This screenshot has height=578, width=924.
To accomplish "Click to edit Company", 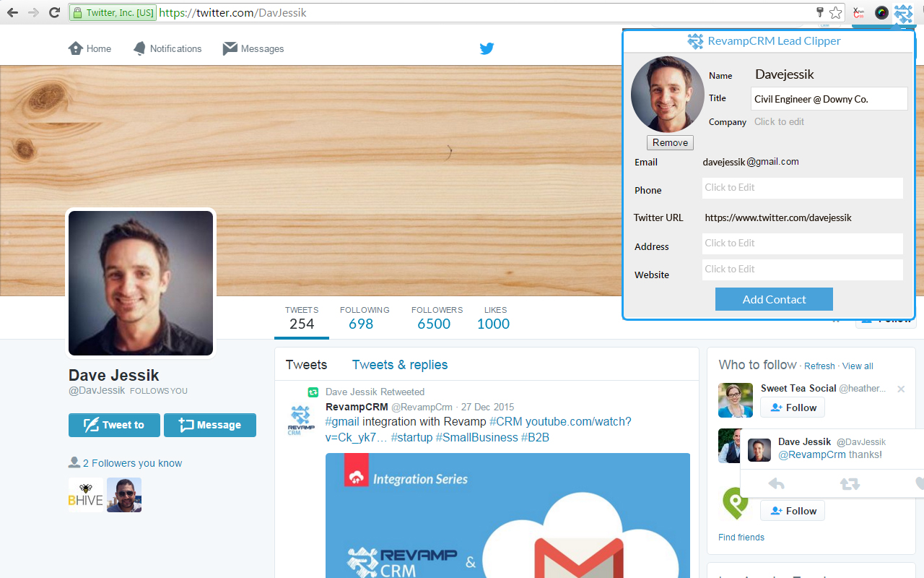I will pos(779,121).
